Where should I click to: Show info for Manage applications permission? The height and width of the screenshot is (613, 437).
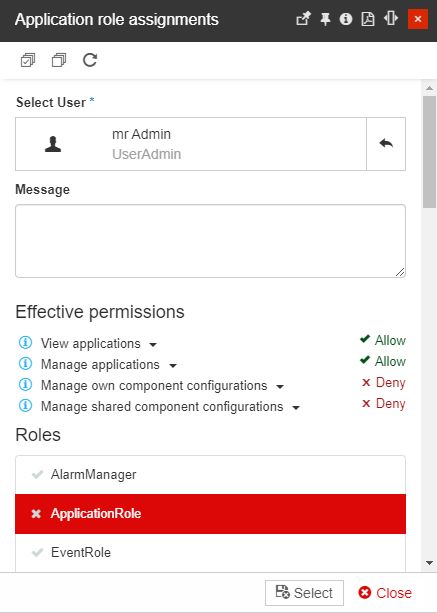pyautogui.click(x=25, y=364)
